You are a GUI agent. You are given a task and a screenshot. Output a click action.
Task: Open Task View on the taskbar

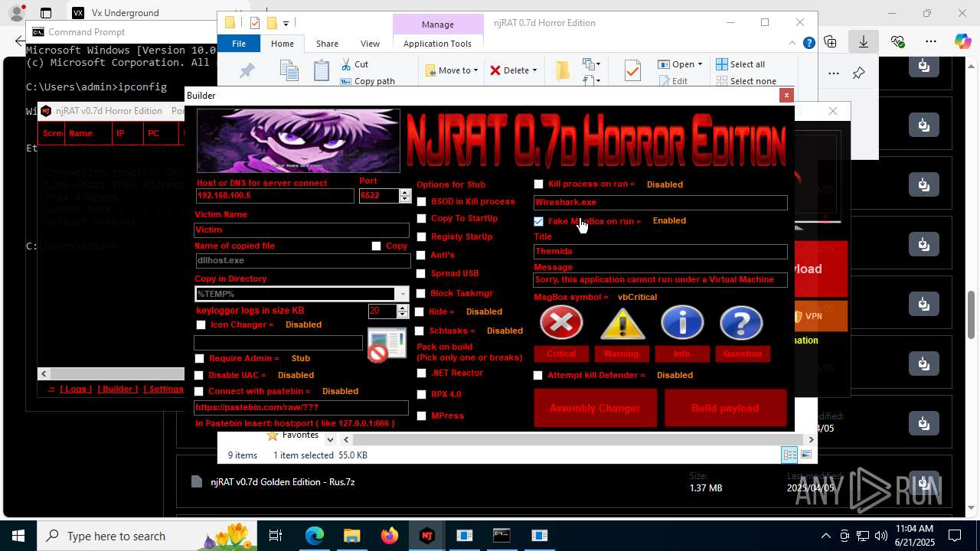(x=276, y=536)
